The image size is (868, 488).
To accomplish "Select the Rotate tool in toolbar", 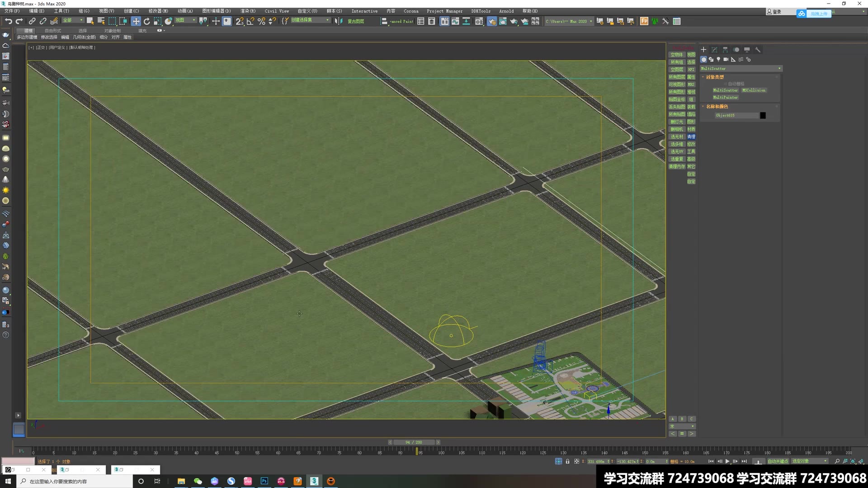I will pyautogui.click(x=147, y=21).
